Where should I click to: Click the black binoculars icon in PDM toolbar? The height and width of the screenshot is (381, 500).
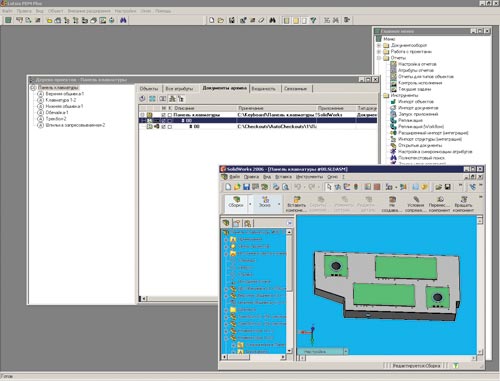pos(272,20)
